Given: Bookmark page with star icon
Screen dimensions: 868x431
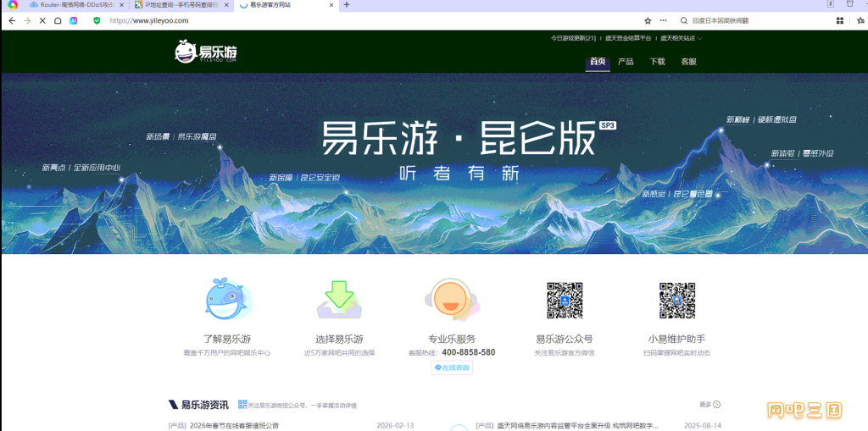Looking at the screenshot, I should click(648, 20).
